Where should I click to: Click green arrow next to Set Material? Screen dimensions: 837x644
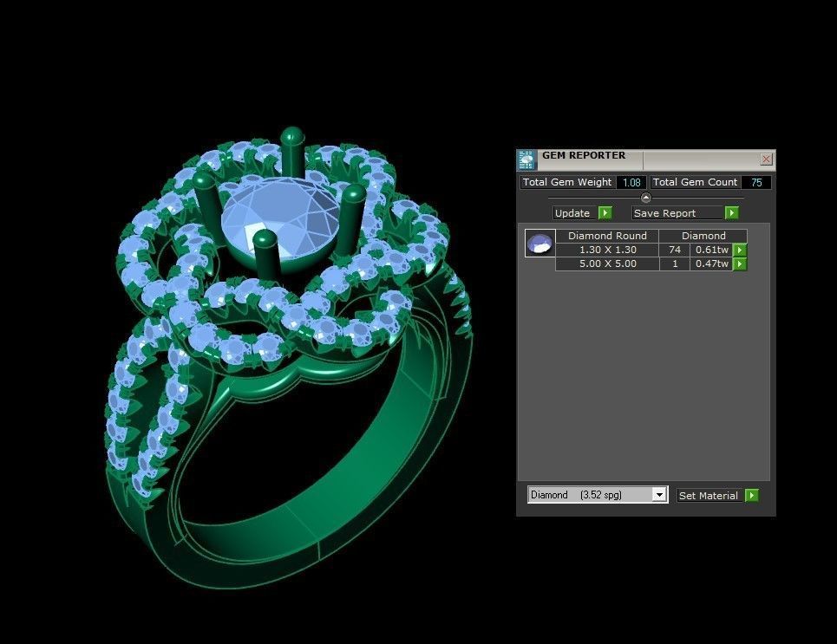point(752,496)
